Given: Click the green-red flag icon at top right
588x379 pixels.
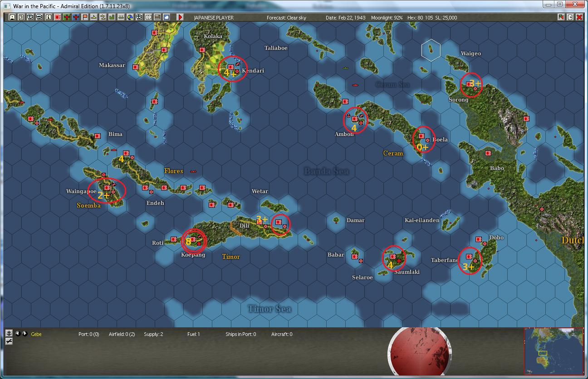Looking at the screenshot, I should click(561, 17).
